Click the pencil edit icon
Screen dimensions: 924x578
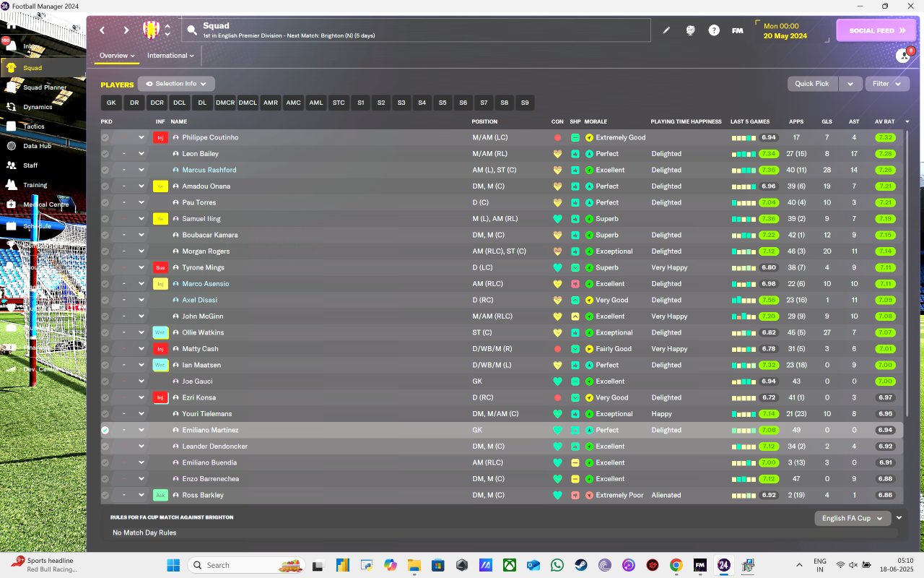pyautogui.click(x=666, y=30)
